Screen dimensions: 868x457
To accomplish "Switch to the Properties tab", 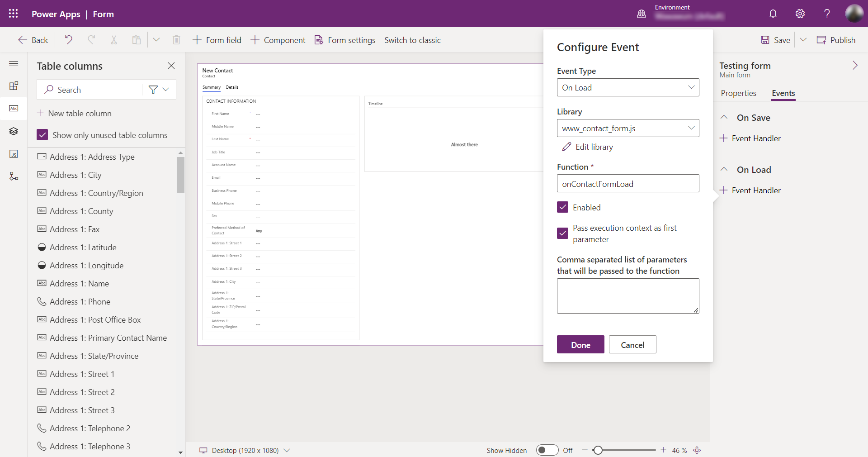I will click(738, 93).
